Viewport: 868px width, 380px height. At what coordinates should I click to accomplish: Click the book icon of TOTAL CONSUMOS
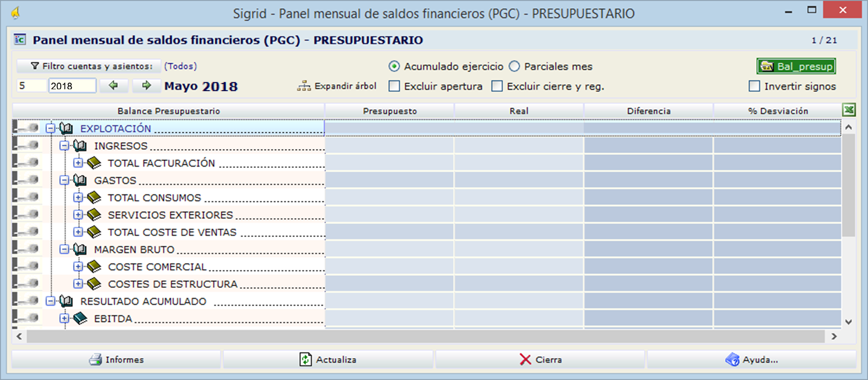pos(94,197)
